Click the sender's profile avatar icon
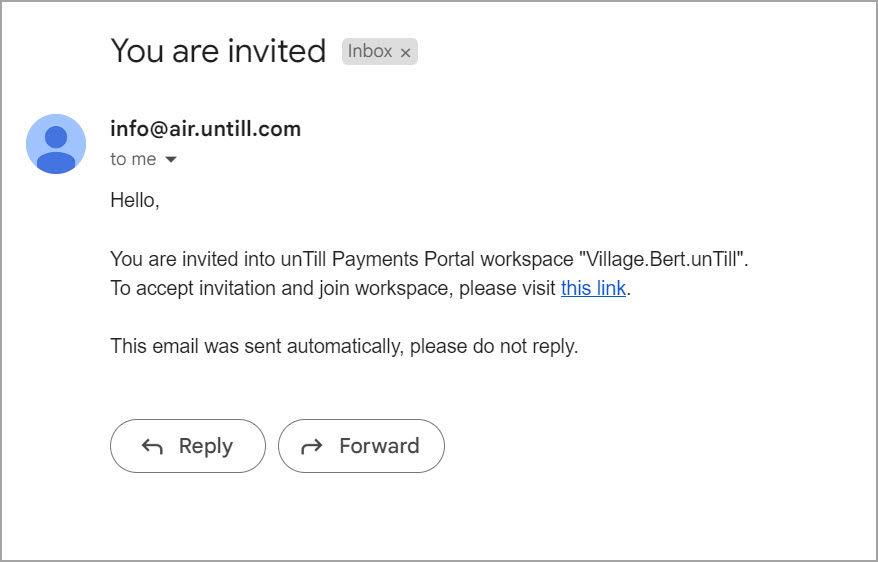The height and width of the screenshot is (562, 878). pyautogui.click(x=56, y=143)
